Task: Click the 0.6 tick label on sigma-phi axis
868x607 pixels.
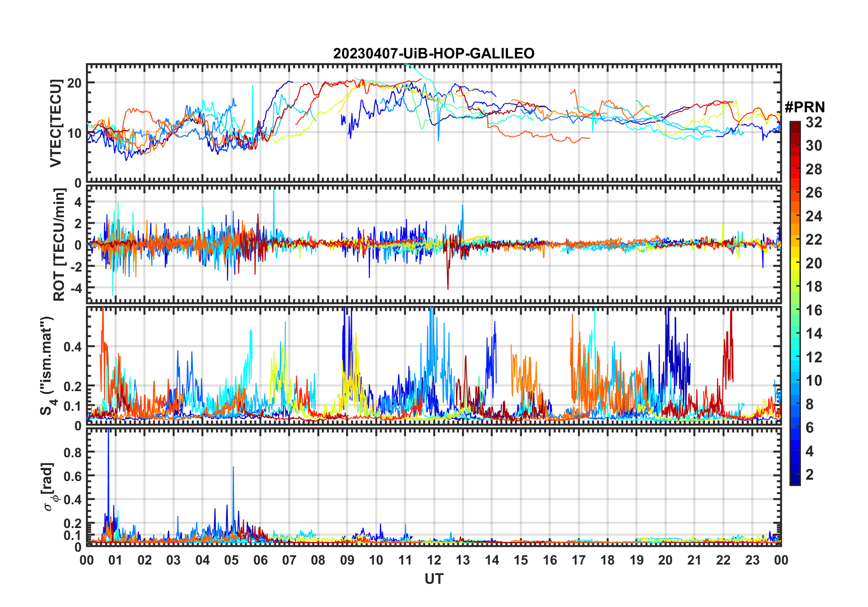Action: point(73,476)
